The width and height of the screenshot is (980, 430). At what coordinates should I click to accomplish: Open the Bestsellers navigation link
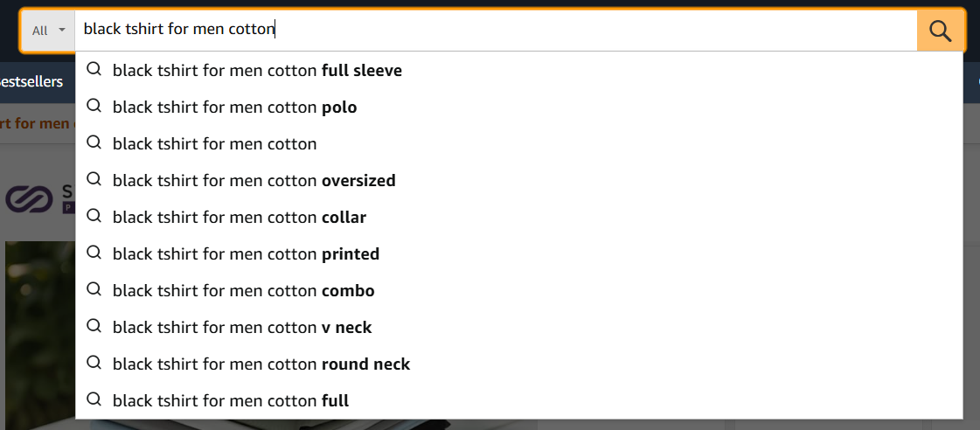(31, 82)
